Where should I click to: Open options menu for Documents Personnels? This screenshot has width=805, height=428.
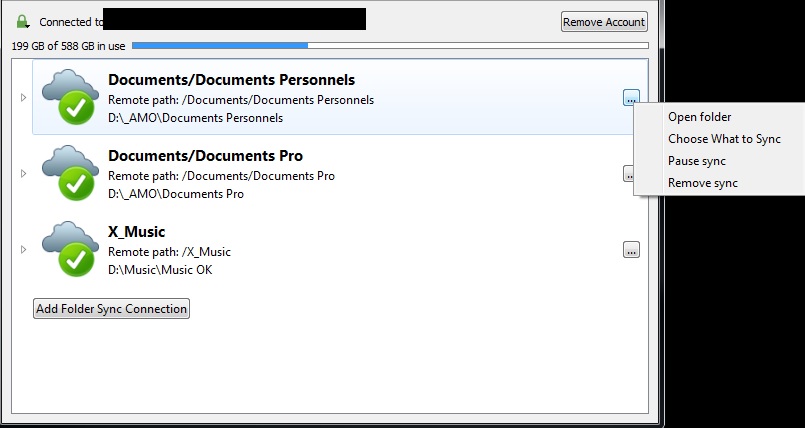coord(630,97)
